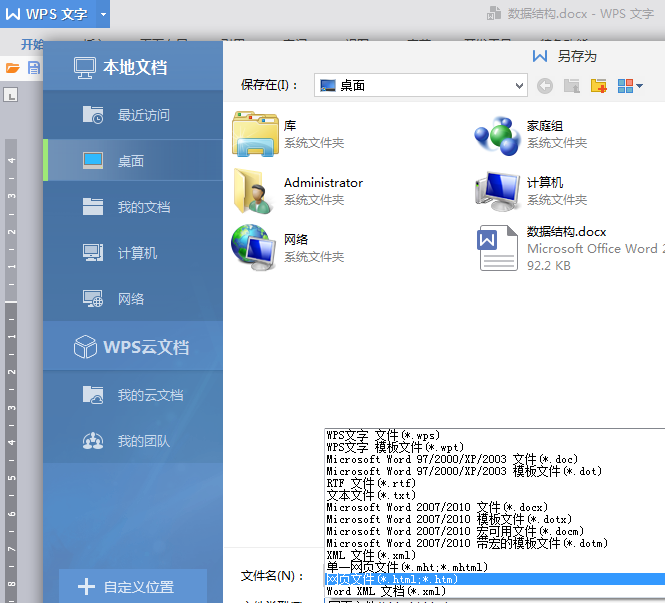Open 我的文档 in the sidebar
Image resolution: width=665 pixels, height=603 pixels.
click(x=133, y=207)
